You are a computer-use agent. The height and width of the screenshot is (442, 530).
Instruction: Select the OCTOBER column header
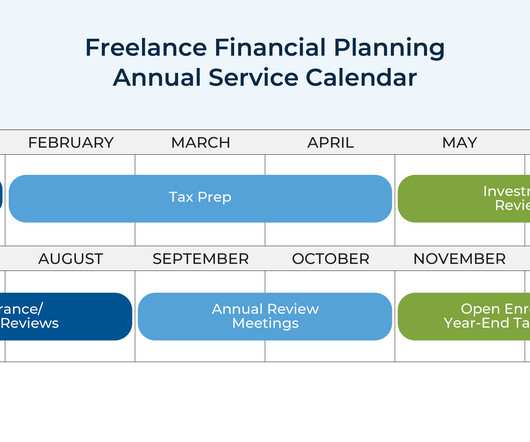click(x=330, y=259)
